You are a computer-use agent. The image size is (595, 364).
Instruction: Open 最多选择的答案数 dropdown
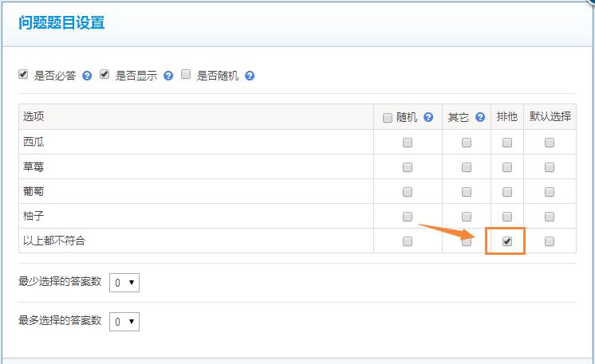click(x=124, y=321)
